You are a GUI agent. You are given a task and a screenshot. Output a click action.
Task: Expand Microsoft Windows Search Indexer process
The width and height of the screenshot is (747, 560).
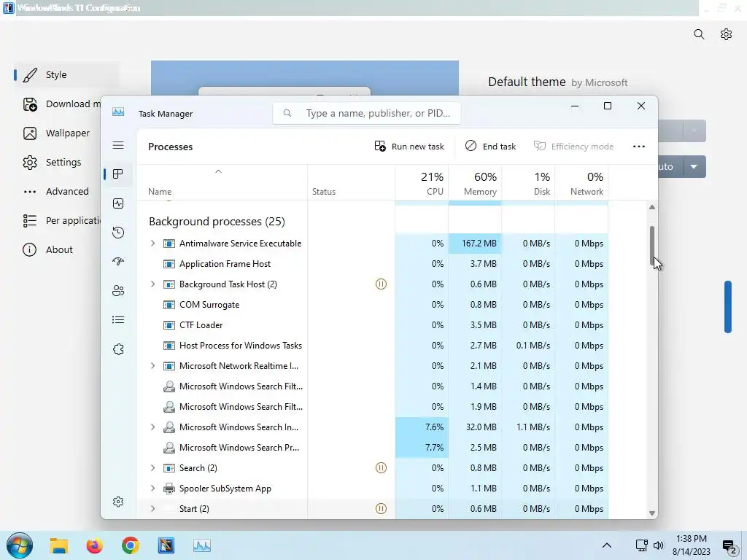point(152,427)
